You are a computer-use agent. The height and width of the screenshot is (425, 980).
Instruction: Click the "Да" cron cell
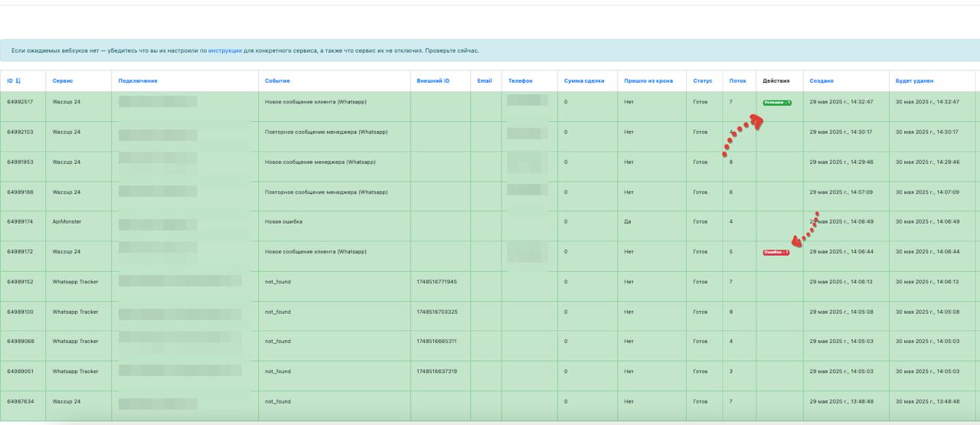(x=628, y=221)
